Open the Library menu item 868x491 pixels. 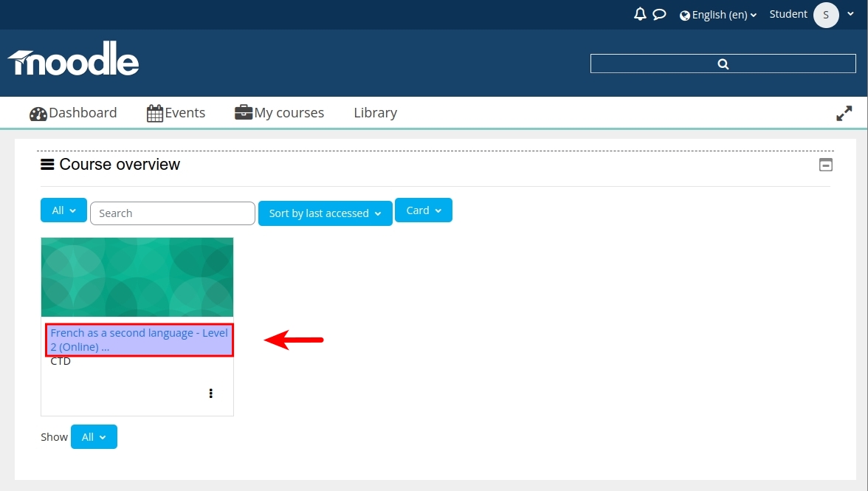tap(375, 113)
